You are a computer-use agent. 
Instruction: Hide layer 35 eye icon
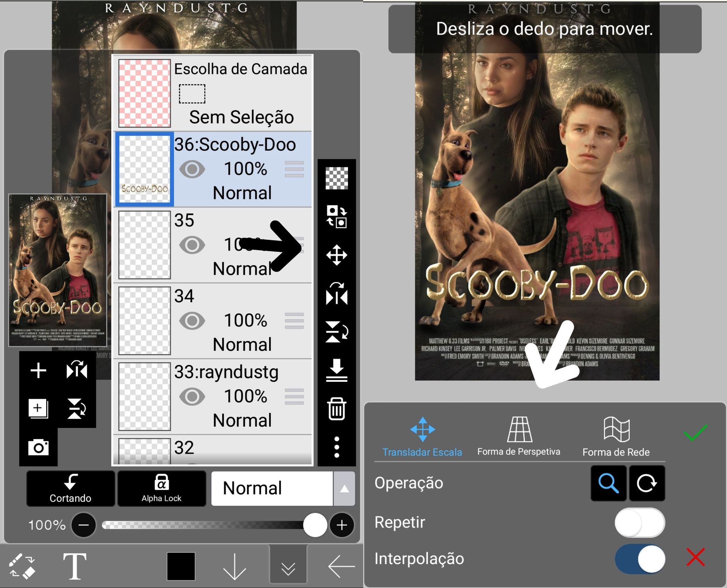192,245
